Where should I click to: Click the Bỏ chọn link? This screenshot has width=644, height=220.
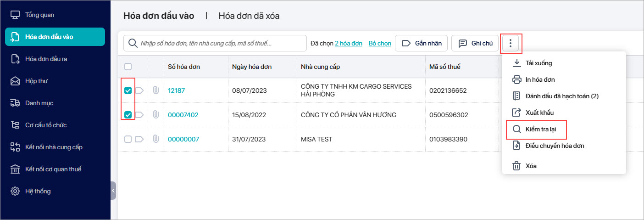pyautogui.click(x=380, y=44)
